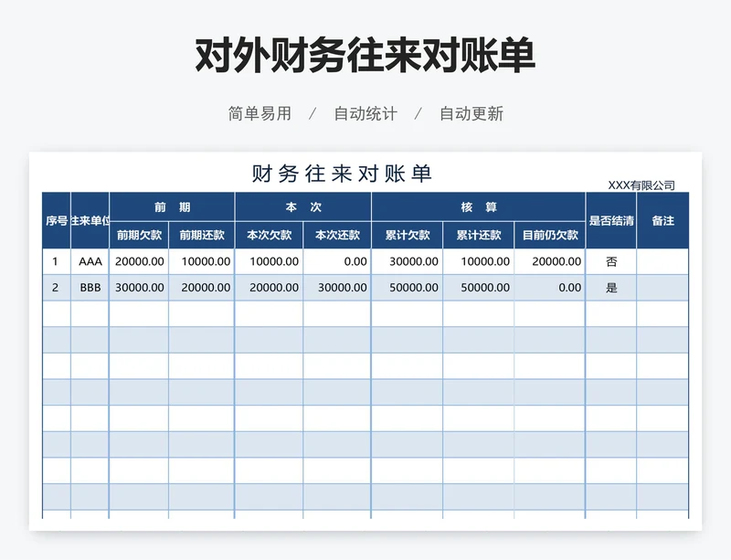
Task: Click the 累计还款 column header
Action: (478, 235)
